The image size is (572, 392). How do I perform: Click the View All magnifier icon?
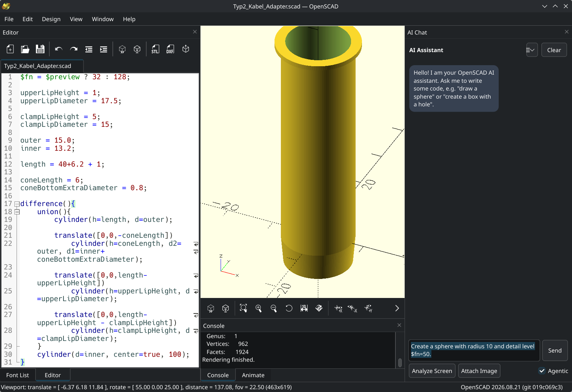coord(244,309)
